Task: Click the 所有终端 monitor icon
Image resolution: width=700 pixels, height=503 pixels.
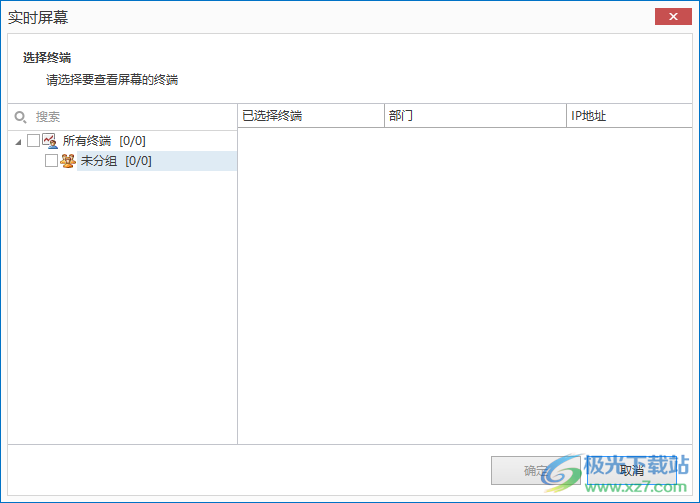Action: click(50, 141)
